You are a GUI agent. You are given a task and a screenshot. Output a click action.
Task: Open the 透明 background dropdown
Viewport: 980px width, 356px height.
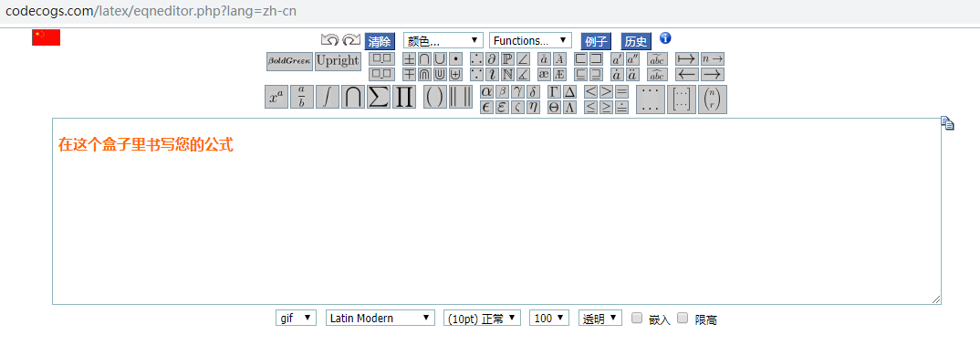point(600,318)
